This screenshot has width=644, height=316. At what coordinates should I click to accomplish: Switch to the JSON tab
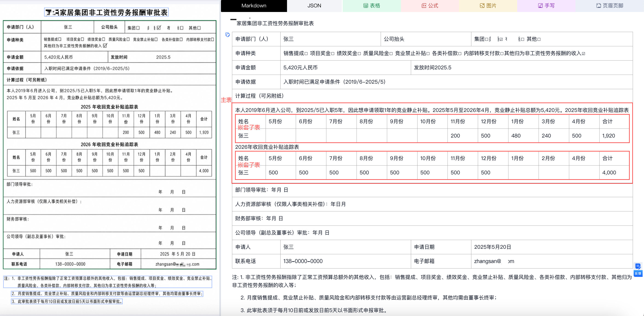point(314,6)
